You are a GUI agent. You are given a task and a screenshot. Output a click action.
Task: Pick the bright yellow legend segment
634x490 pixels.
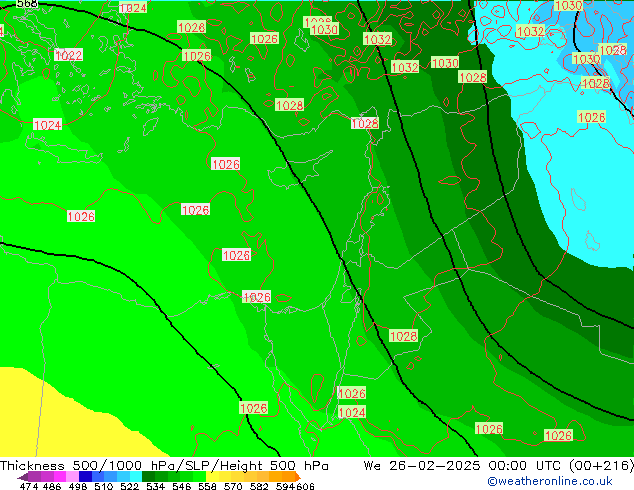[x=212, y=477]
